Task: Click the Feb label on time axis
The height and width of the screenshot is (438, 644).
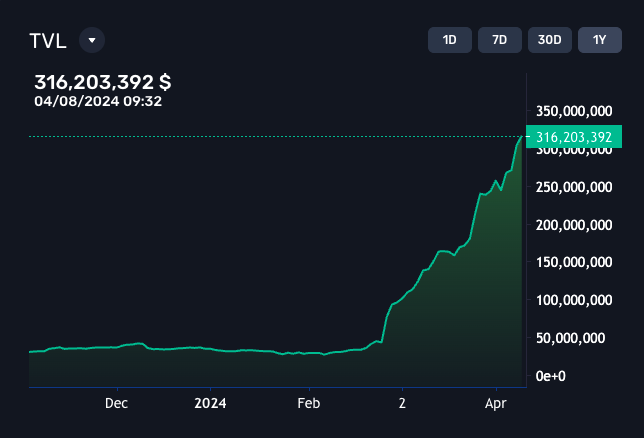Action: (309, 404)
